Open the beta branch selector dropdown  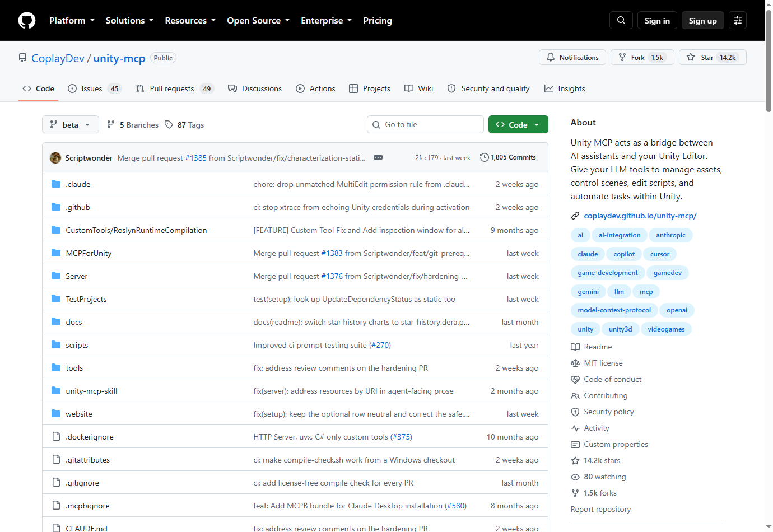[71, 124]
